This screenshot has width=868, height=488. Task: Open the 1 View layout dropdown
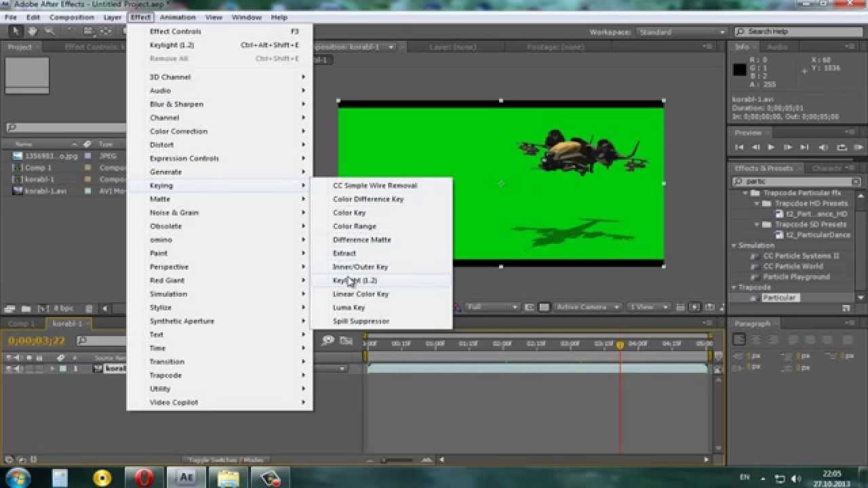(x=649, y=307)
